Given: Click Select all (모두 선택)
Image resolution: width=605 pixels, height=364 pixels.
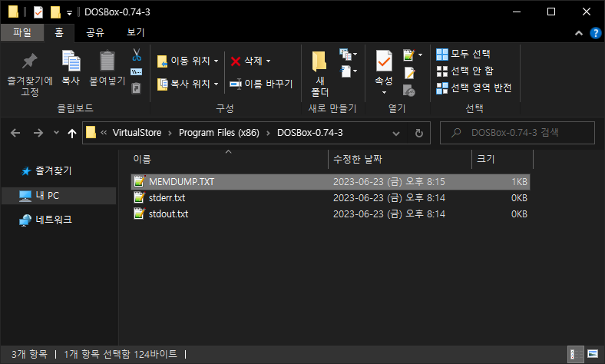Looking at the screenshot, I should pyautogui.click(x=463, y=54).
